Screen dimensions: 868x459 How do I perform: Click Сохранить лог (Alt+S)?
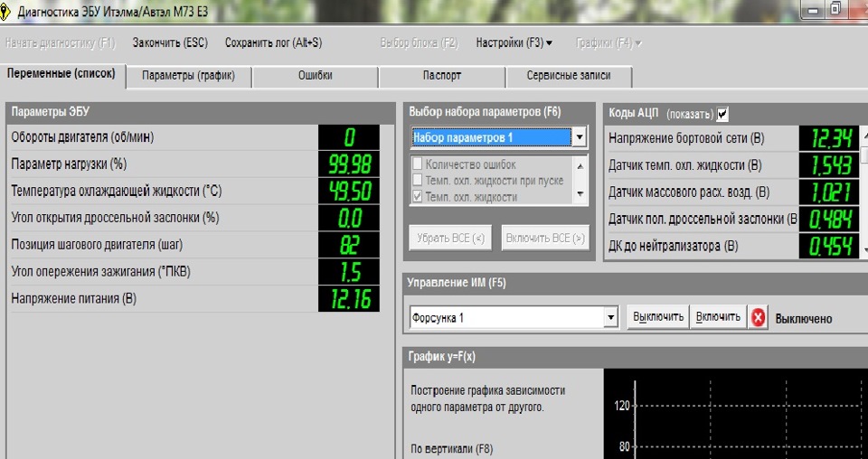pyautogui.click(x=273, y=42)
